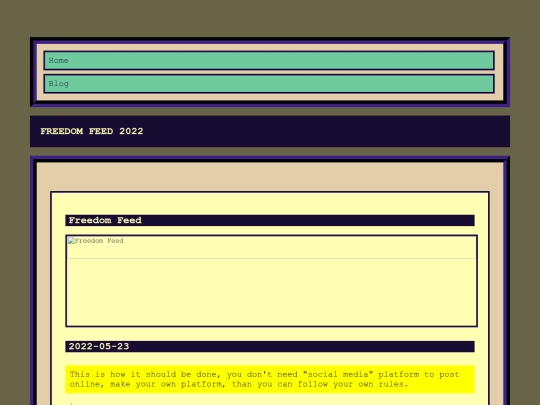The width and height of the screenshot is (540, 405).
Task: Open the Blog navigation link
Action: click(x=269, y=84)
